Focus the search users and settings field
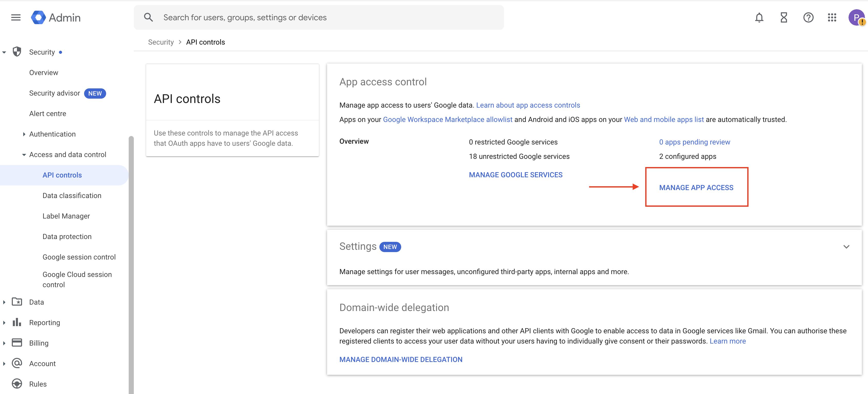Image resolution: width=868 pixels, height=394 pixels. click(324, 17)
